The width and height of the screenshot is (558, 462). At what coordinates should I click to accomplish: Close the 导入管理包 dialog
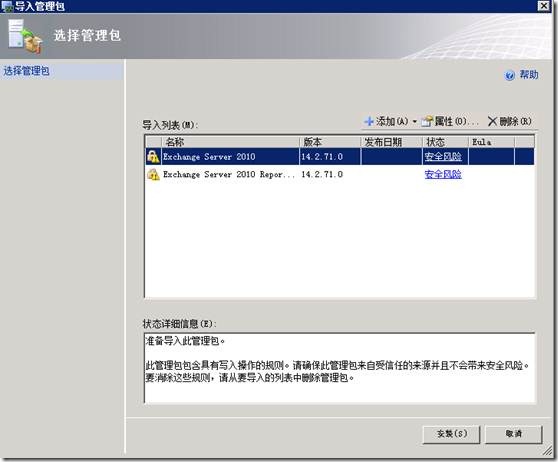coord(544,6)
